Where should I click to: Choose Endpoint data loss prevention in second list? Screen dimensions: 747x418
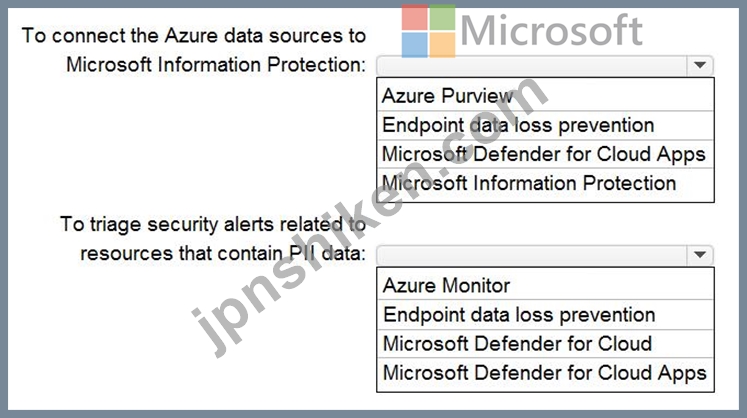(x=545, y=315)
